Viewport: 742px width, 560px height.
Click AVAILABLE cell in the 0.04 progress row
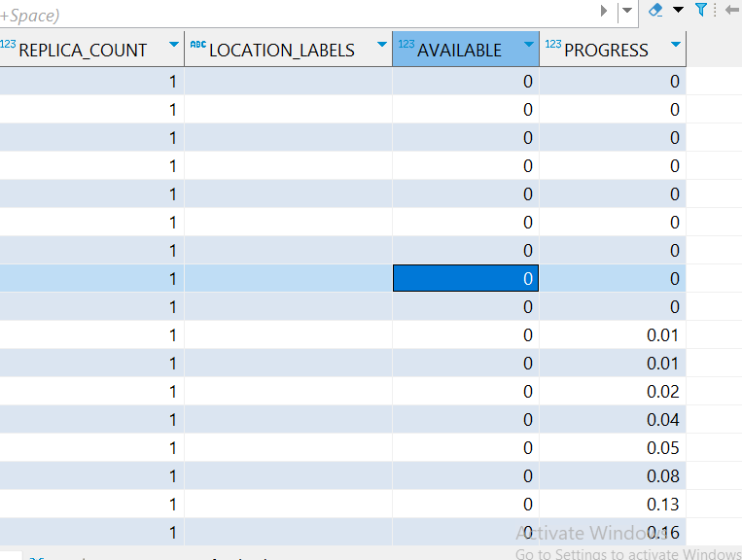point(466,420)
